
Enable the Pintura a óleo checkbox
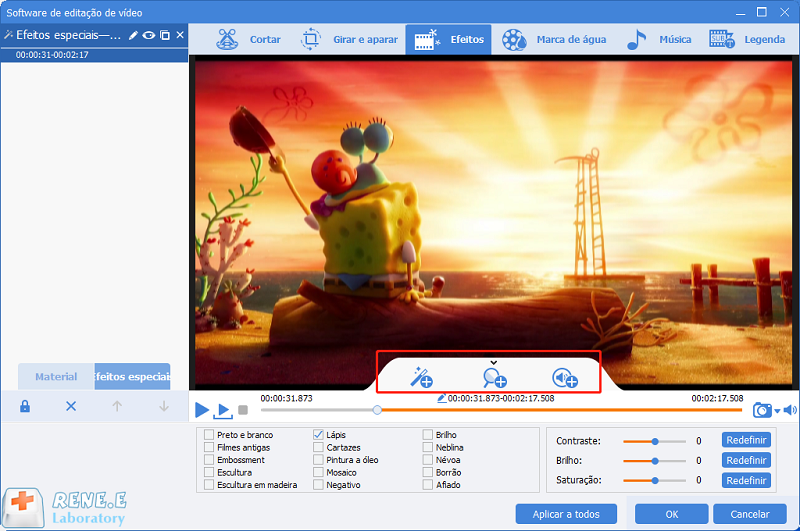[318, 460]
